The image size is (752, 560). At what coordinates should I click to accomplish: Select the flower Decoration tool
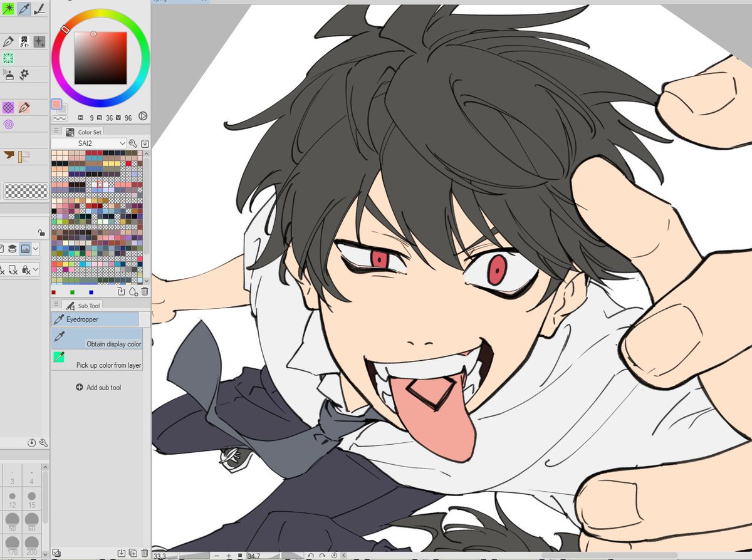click(x=24, y=75)
